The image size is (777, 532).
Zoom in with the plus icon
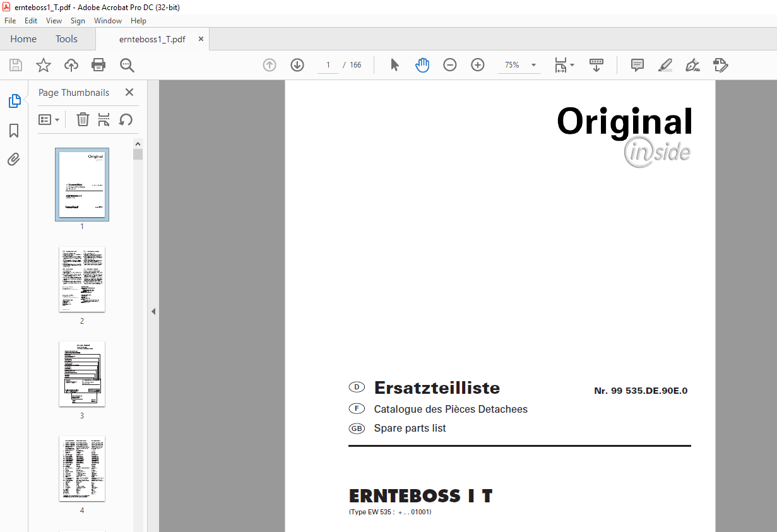coord(478,65)
